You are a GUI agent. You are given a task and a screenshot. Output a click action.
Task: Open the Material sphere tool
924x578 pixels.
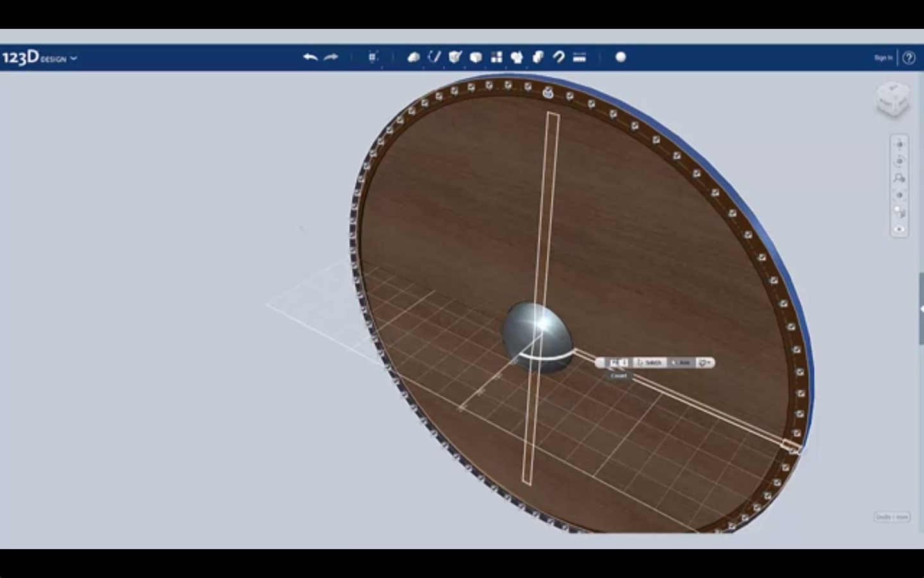(620, 57)
